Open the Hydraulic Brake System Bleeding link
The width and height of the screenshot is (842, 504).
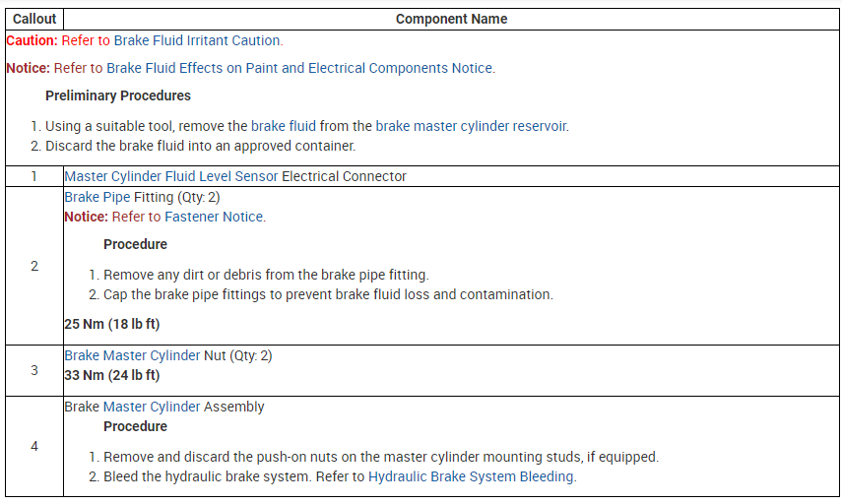[x=471, y=476]
